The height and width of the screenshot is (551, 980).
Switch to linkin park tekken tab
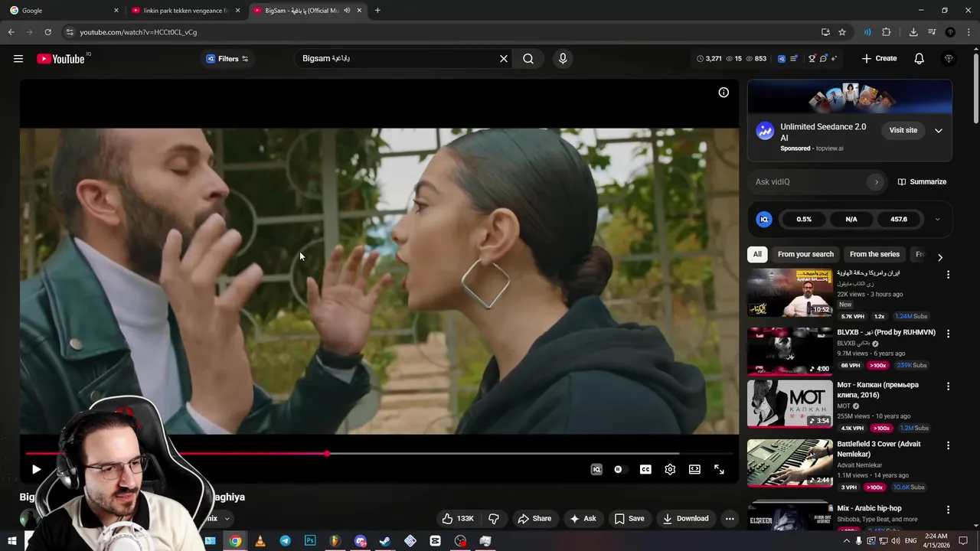186,11
